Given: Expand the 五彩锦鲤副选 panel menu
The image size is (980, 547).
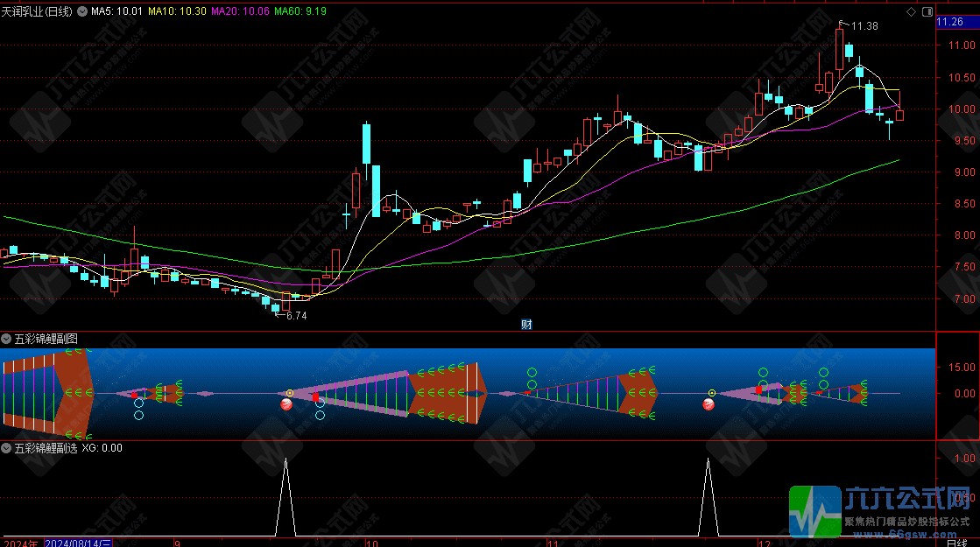Looking at the screenshot, I should pyautogui.click(x=7, y=448).
